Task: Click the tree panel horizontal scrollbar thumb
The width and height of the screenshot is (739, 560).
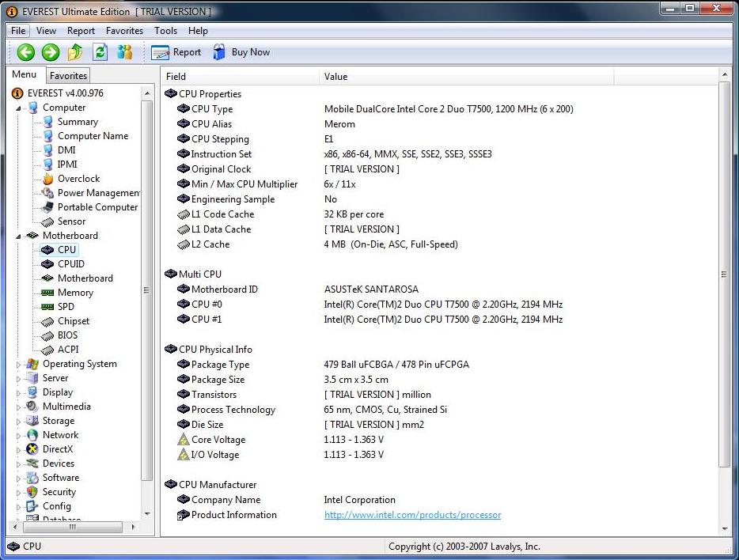Action: [x=72, y=527]
